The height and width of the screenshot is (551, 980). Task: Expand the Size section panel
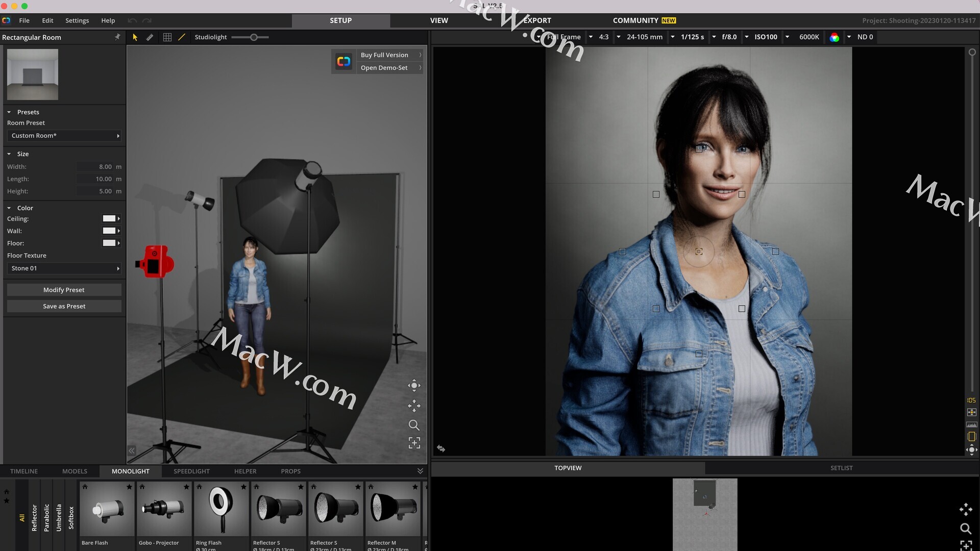tap(9, 154)
